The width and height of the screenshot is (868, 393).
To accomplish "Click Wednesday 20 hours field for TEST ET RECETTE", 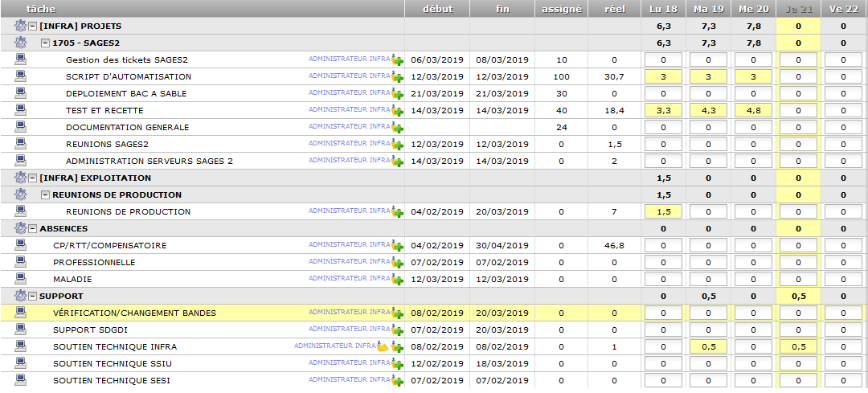I will point(753,111).
